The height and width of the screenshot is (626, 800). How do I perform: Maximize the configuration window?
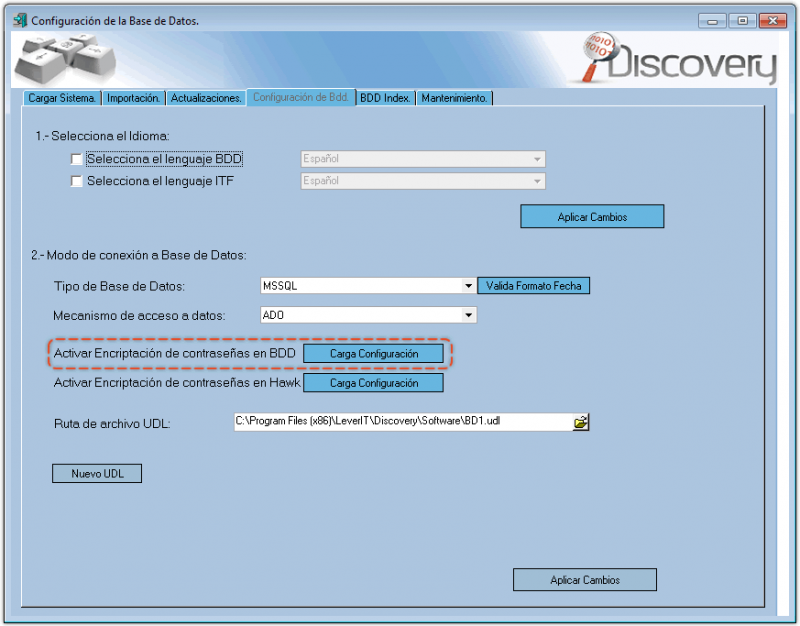(742, 21)
